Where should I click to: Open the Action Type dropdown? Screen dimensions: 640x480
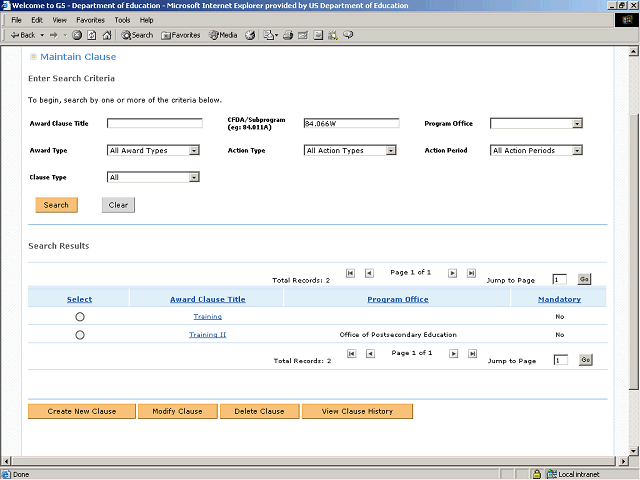(350, 150)
